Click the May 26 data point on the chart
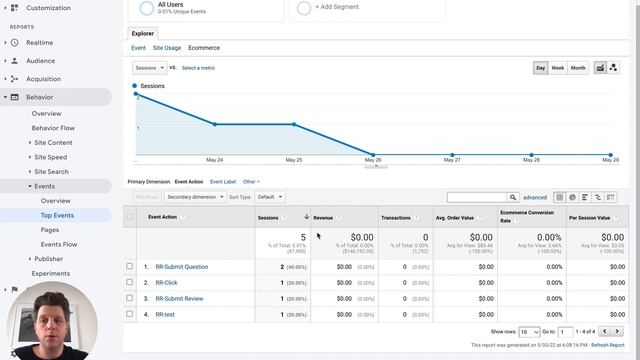 click(x=373, y=155)
